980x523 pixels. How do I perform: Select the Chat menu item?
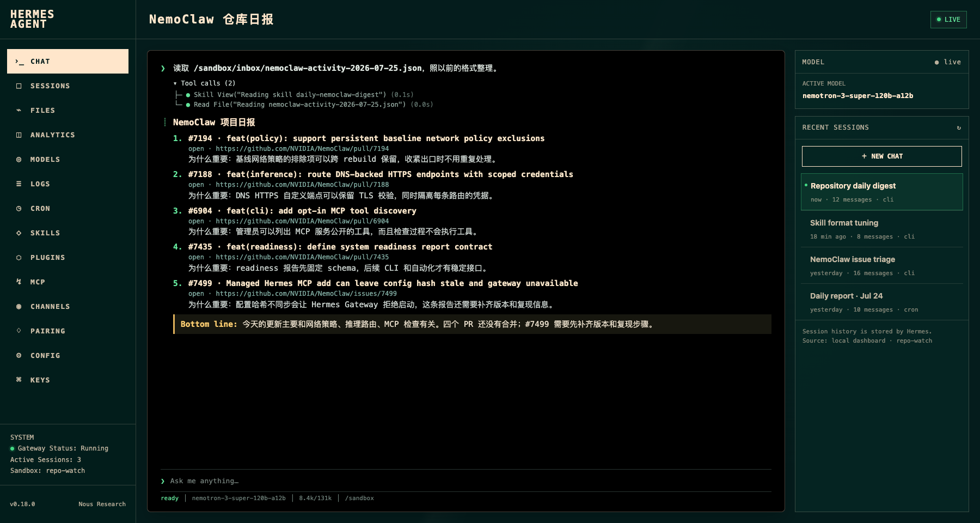tap(68, 62)
